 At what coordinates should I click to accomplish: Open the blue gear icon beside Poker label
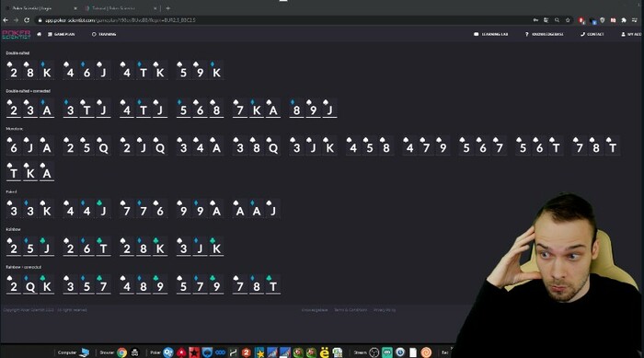(x=168, y=352)
